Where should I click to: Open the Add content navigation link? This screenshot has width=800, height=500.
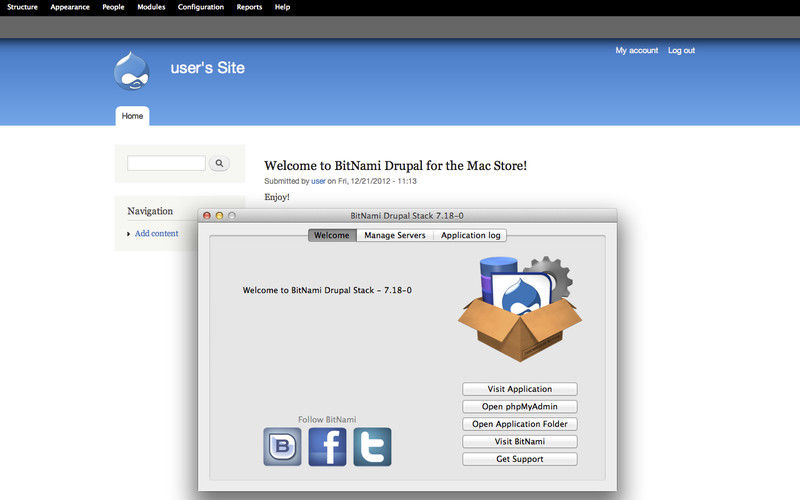tap(157, 233)
